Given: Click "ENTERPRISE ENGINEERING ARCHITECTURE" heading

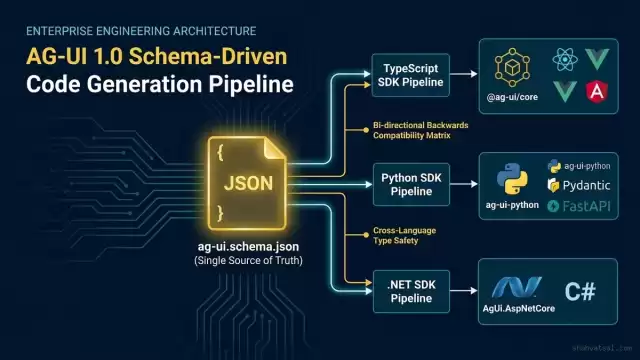Looking at the screenshot, I should point(141,31).
